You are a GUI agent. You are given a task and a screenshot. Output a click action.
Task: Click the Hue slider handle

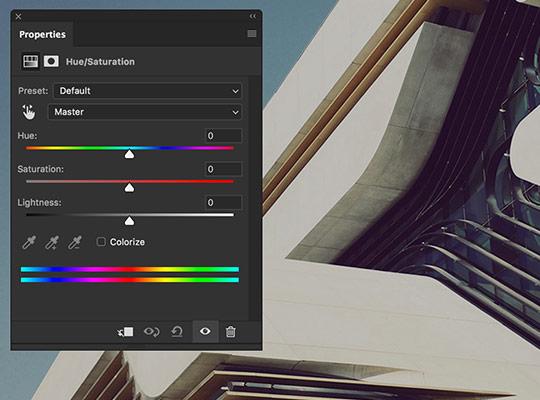(129, 154)
